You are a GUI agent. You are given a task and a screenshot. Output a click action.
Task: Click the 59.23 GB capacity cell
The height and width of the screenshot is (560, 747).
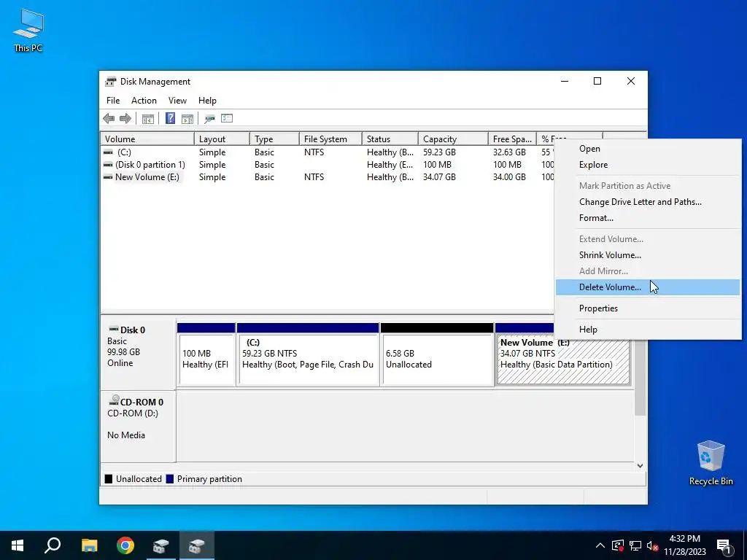(439, 152)
